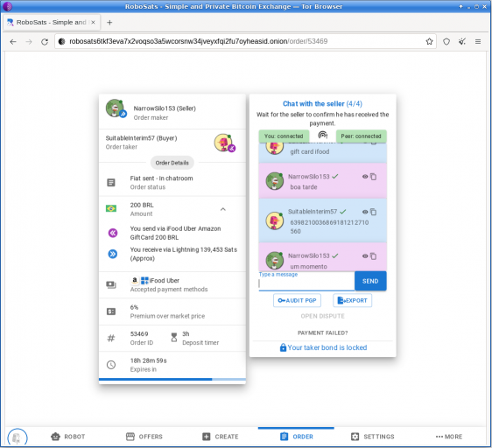Click the expiry clock icon
Image resolution: width=492 pixels, height=448 pixels.
click(x=111, y=365)
